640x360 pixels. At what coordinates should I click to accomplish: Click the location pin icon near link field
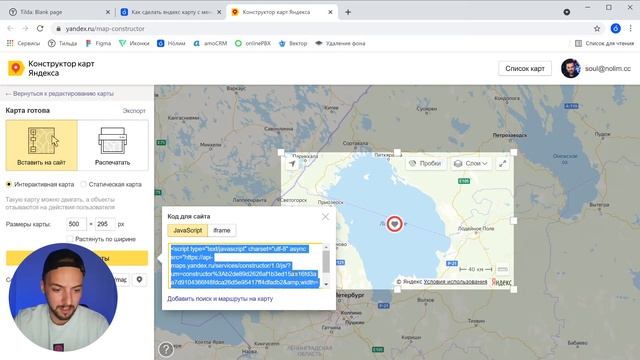[139, 280]
